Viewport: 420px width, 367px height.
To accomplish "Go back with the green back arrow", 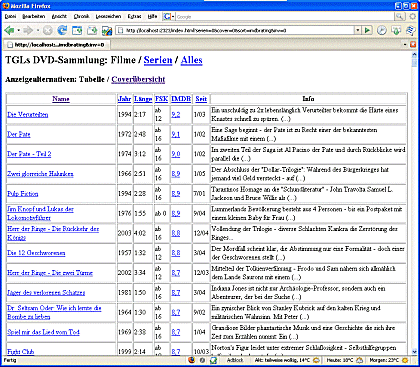I will point(9,31).
